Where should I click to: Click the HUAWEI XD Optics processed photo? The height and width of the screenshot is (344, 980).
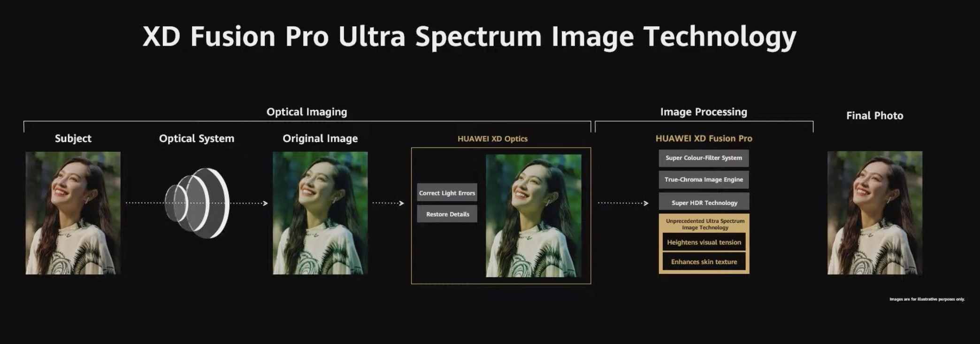[x=534, y=216]
